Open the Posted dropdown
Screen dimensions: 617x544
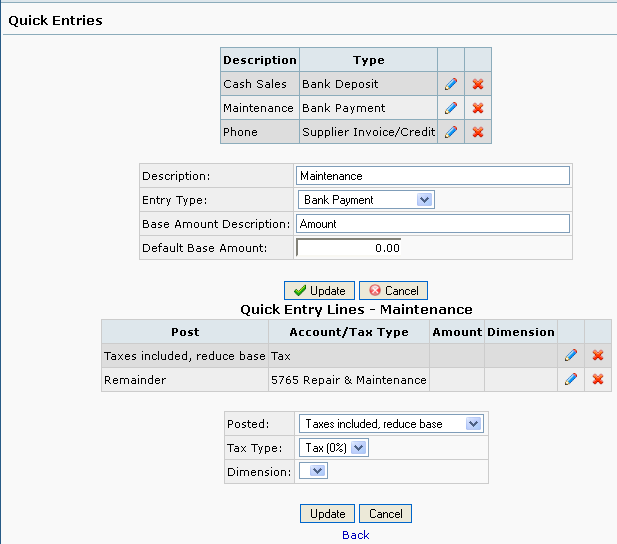(391, 424)
